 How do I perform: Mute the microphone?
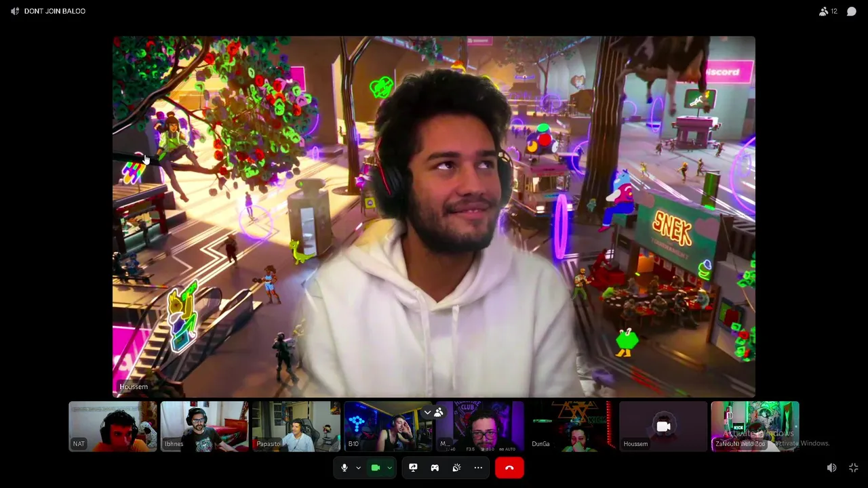[344, 468]
